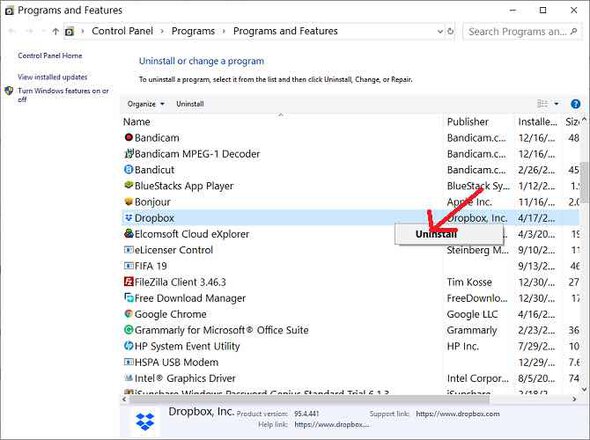Click the Elcomsoft Cloud eXplorer icon
Viewport: 590px width, 440px height.
point(129,233)
